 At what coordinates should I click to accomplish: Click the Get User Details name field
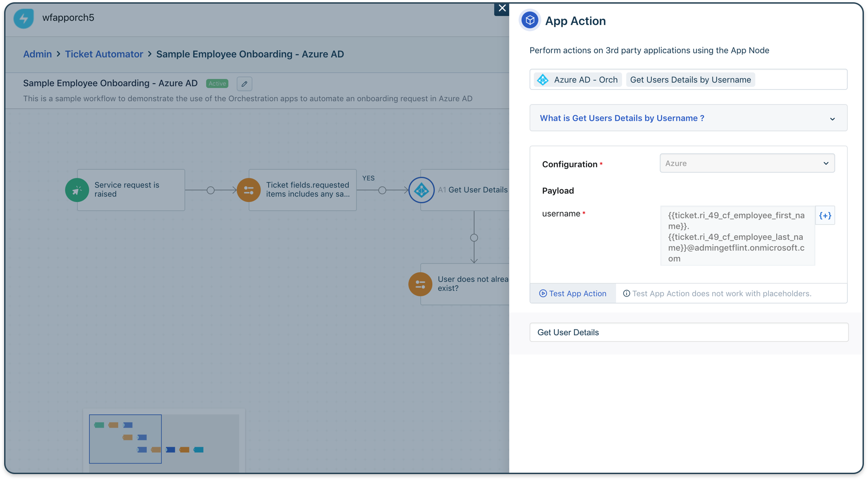click(688, 332)
